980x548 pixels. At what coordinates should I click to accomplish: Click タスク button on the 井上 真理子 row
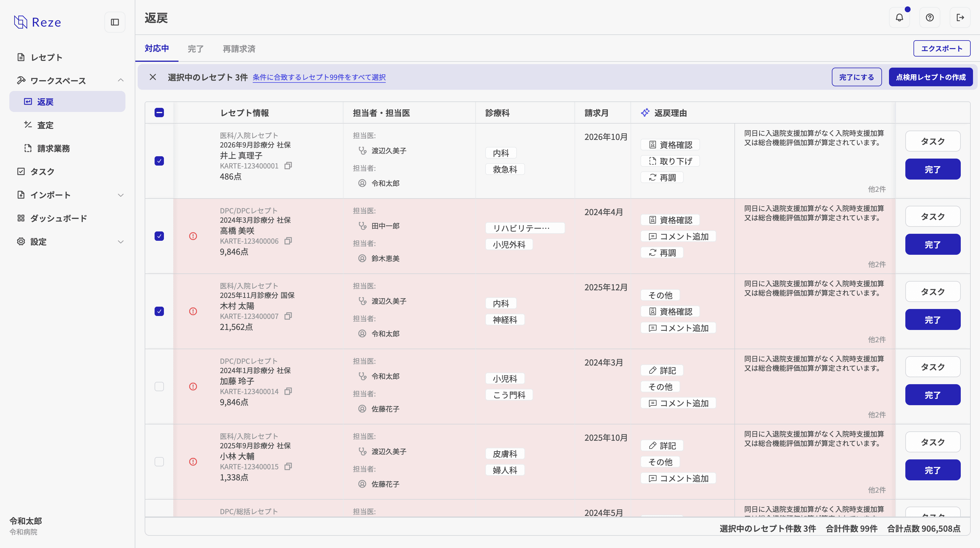(x=932, y=141)
